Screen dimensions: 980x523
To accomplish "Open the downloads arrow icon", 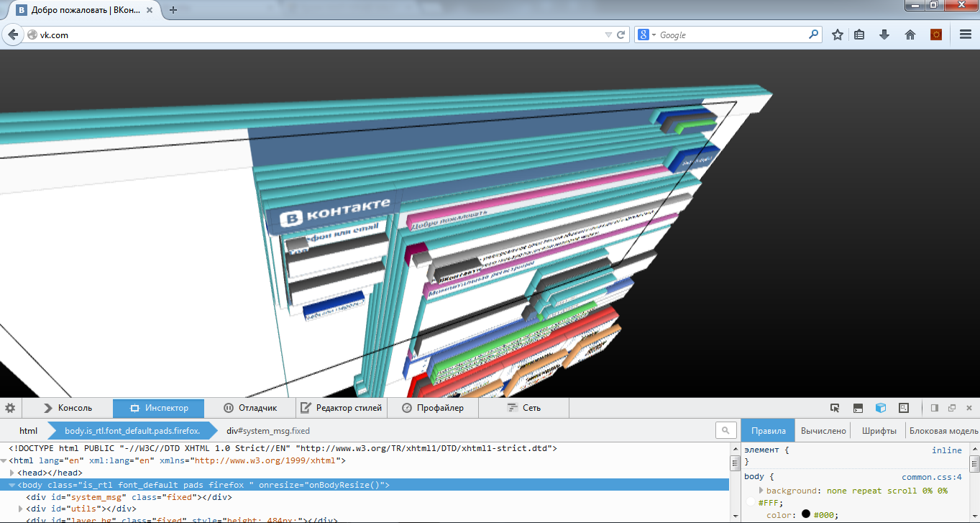I will pyautogui.click(x=884, y=35).
